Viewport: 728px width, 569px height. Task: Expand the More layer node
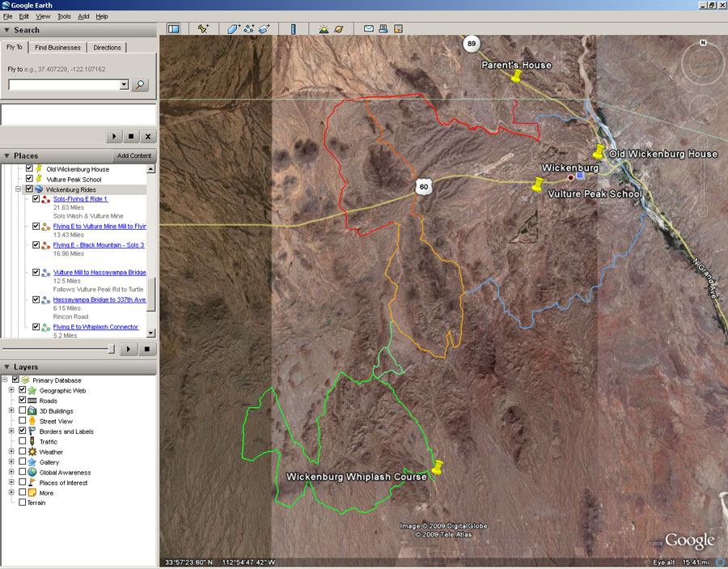tap(11, 492)
